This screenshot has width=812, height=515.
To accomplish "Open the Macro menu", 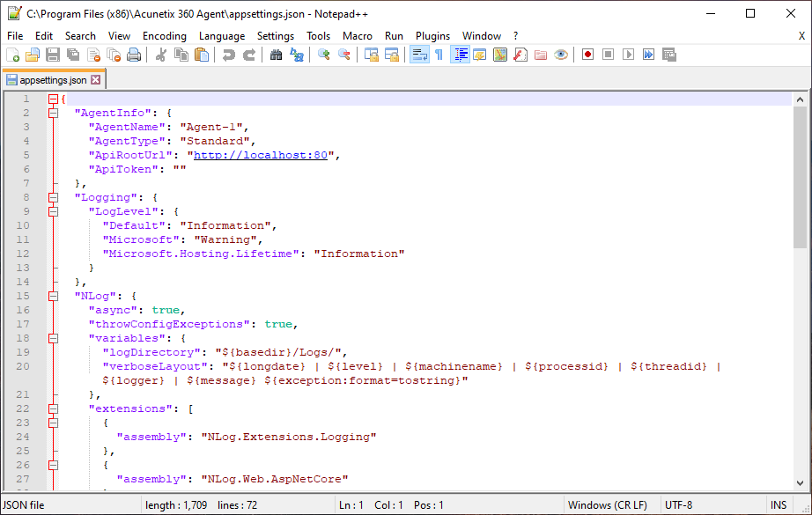I will click(x=358, y=36).
